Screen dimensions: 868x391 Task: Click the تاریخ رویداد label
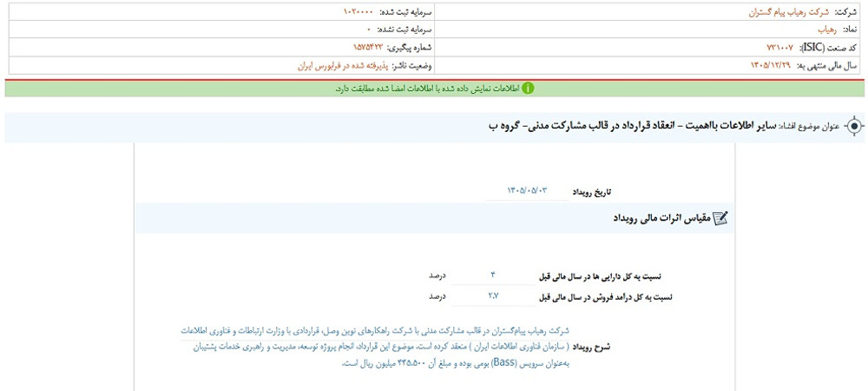coord(592,192)
